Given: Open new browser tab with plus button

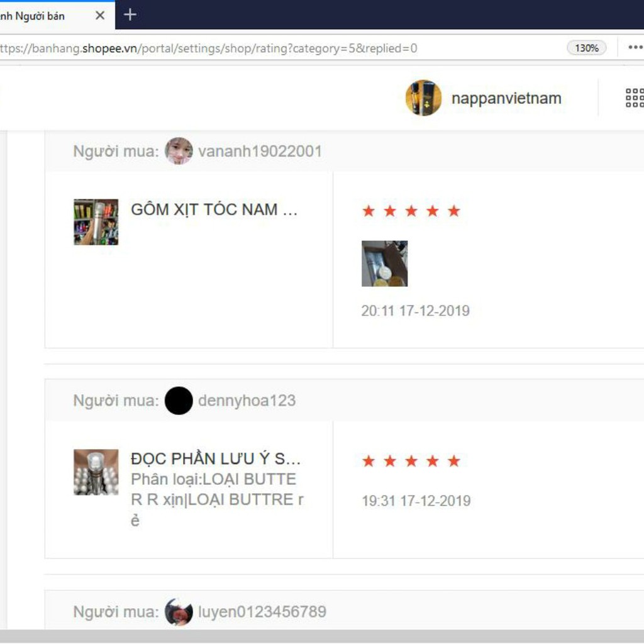Looking at the screenshot, I should 130,14.
